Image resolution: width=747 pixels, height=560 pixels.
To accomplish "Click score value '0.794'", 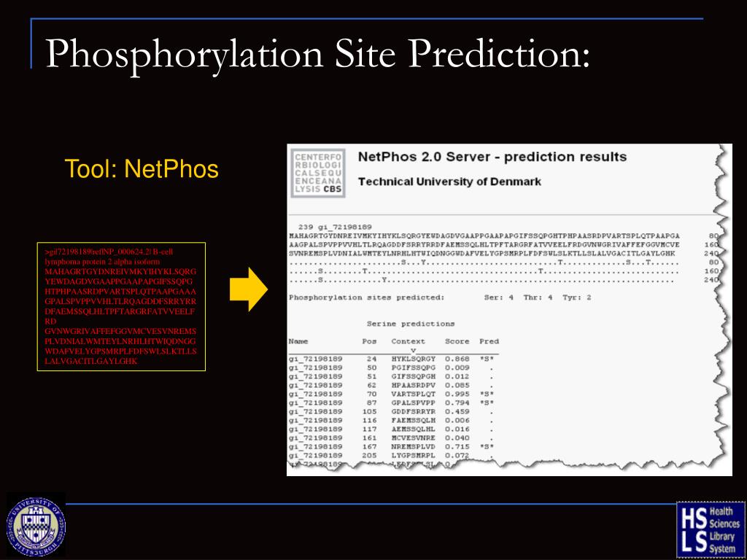I will point(457,402).
